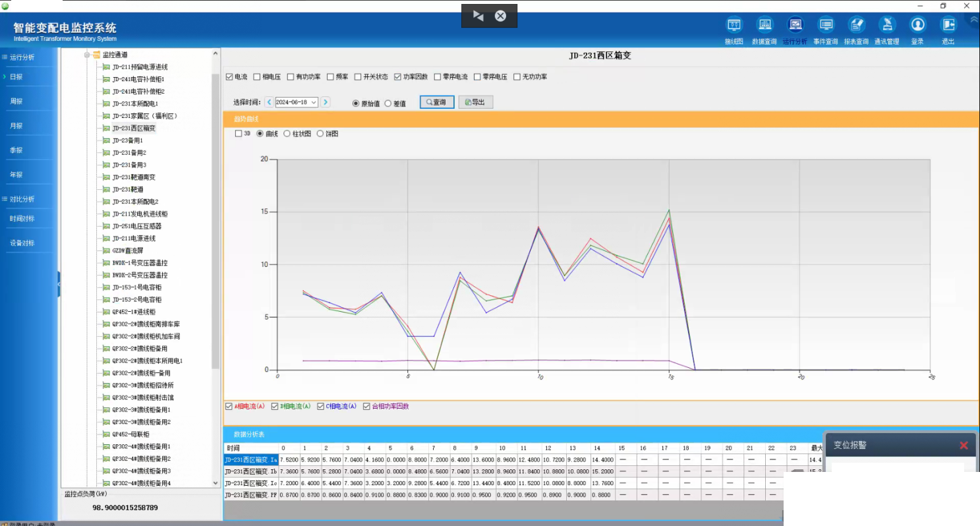The height and width of the screenshot is (526, 980).
Task: Enable the 开关状态 switch status checkbox
Action: coord(358,77)
